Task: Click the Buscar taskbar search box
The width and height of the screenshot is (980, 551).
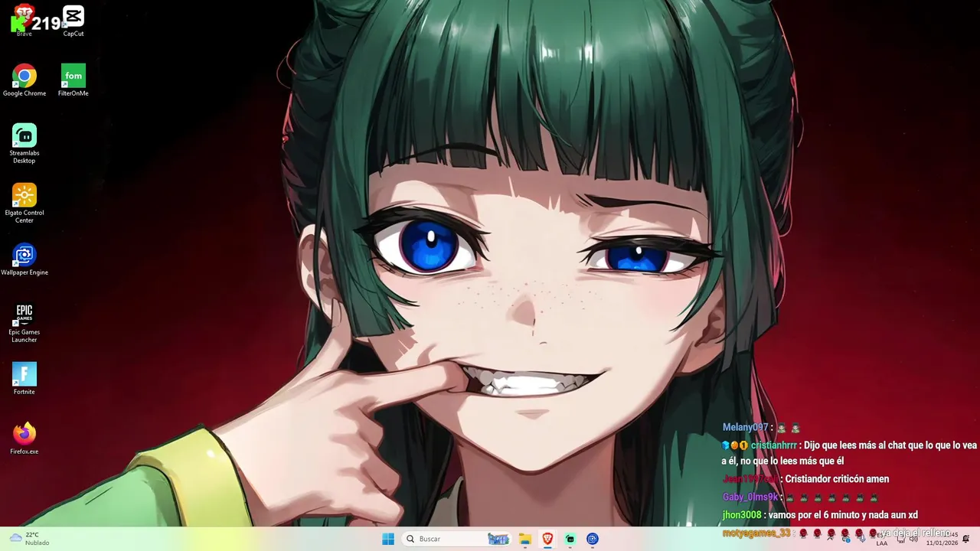Action: pyautogui.click(x=457, y=539)
